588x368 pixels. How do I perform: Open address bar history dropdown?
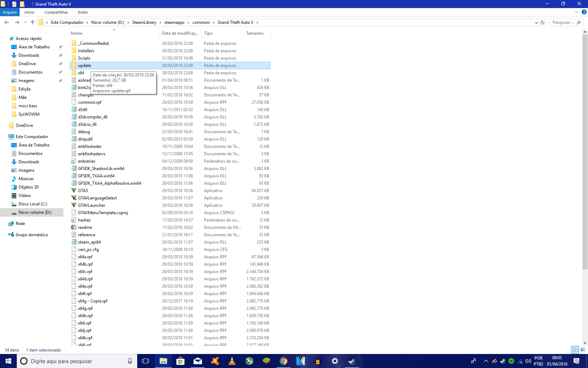click(x=536, y=22)
